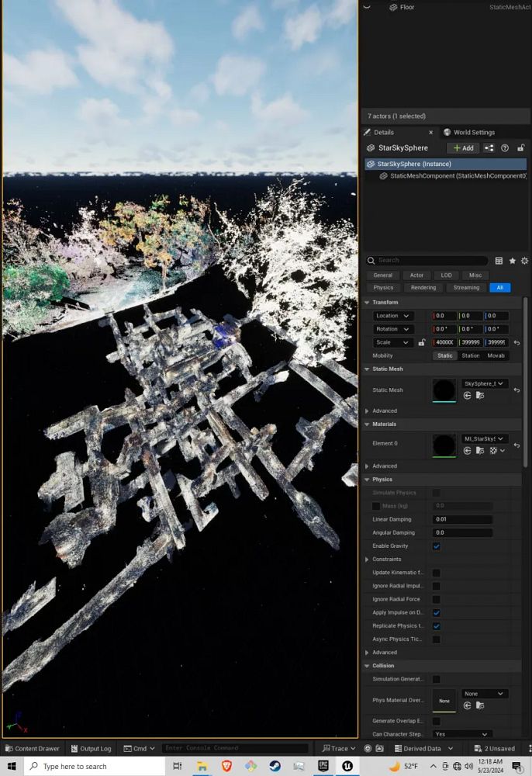This screenshot has width=532, height=776.
Task: Disable the Enable Gravity checkbox
Action: pyautogui.click(x=437, y=546)
